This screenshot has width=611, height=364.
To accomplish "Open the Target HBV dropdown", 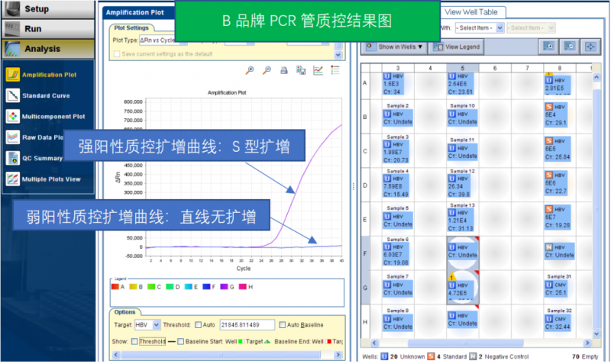I will [147, 324].
